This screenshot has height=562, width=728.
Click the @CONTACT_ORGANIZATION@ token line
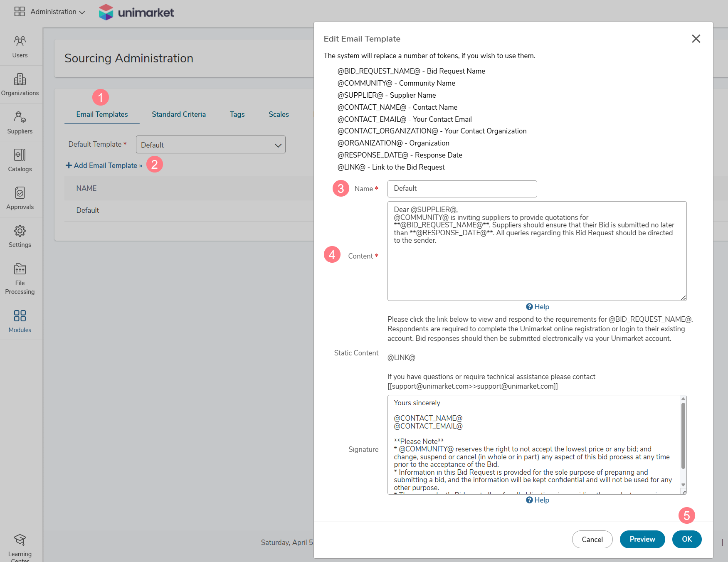(432, 131)
